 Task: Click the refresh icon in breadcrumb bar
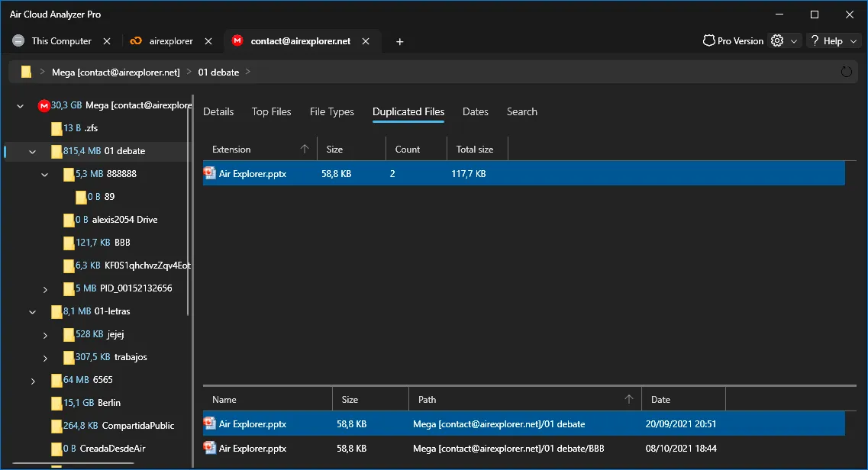(x=846, y=72)
